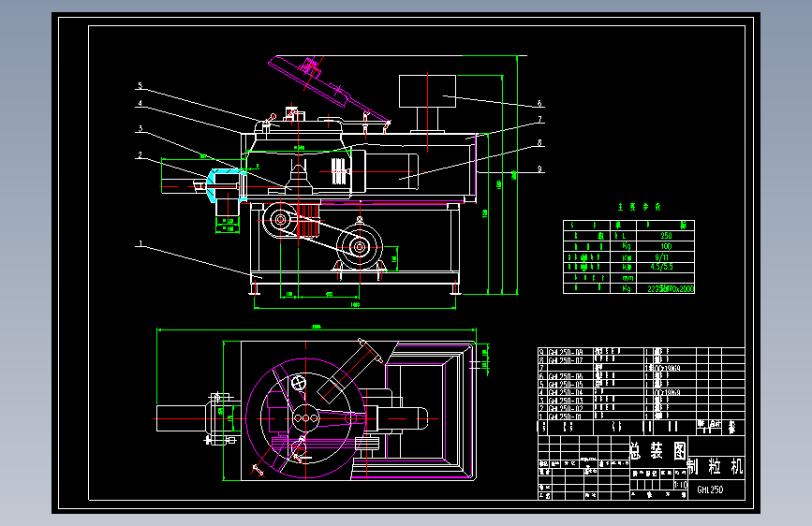This screenshot has width=812, height=526.
Task: Click the KW unit beside 9/11
Action: point(627,257)
